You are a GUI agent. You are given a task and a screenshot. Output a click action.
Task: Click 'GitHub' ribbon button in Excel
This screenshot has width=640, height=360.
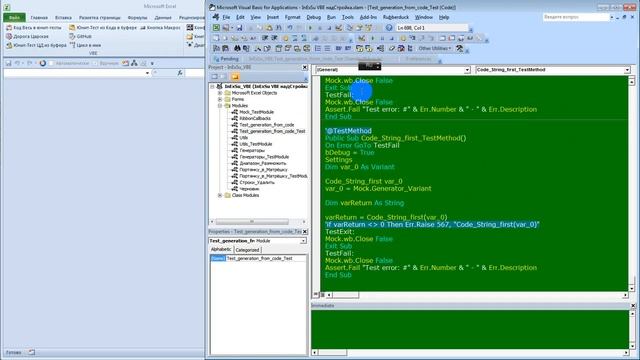click(80, 36)
